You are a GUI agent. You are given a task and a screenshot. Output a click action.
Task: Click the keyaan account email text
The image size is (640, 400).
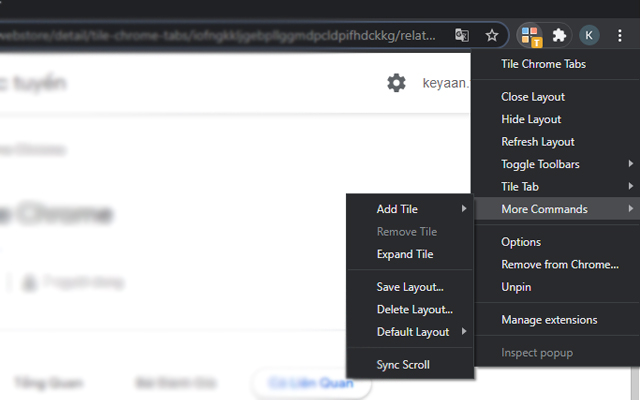[x=446, y=83]
